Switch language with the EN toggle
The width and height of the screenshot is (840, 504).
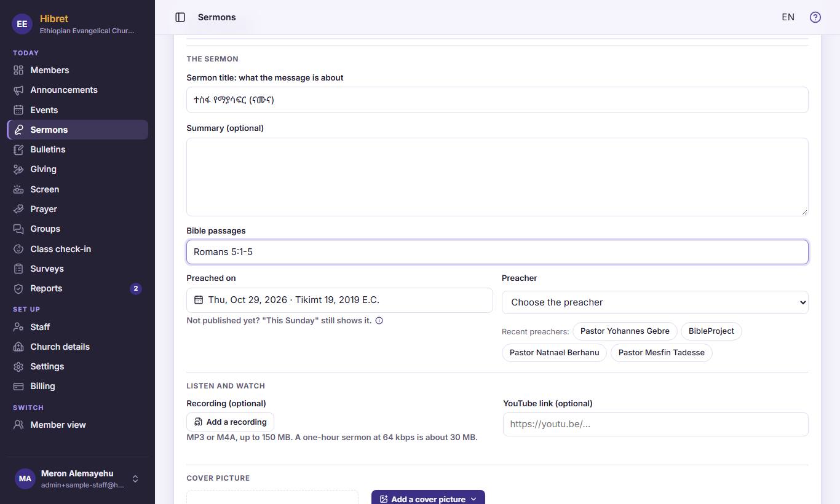(x=788, y=17)
